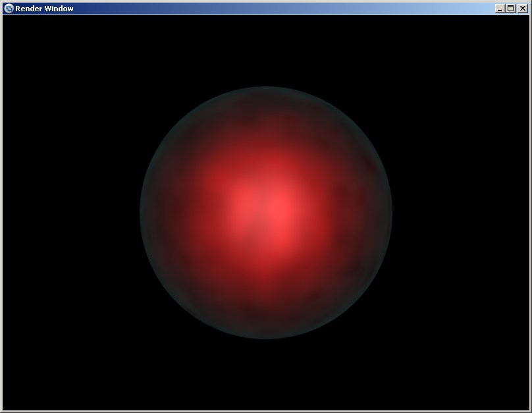532x413 pixels.
Task: Click black background below the sphere
Action: (x=266, y=375)
